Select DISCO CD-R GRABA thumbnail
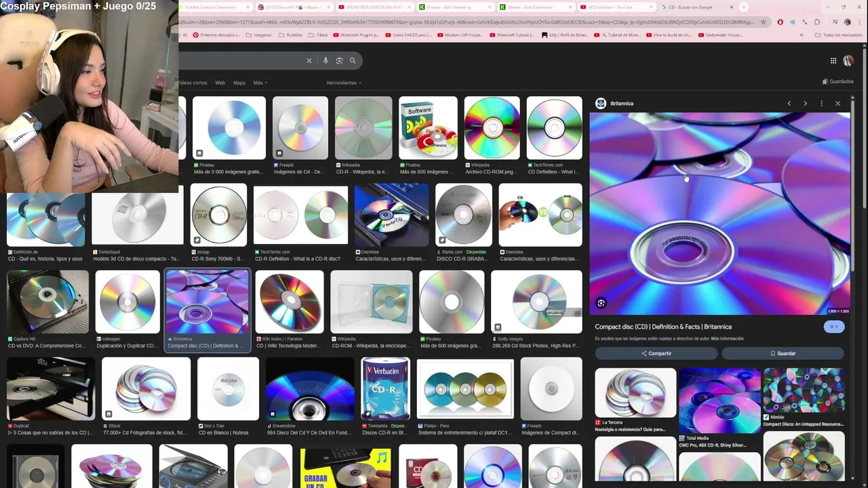This screenshot has height=488, width=868. tap(463, 214)
